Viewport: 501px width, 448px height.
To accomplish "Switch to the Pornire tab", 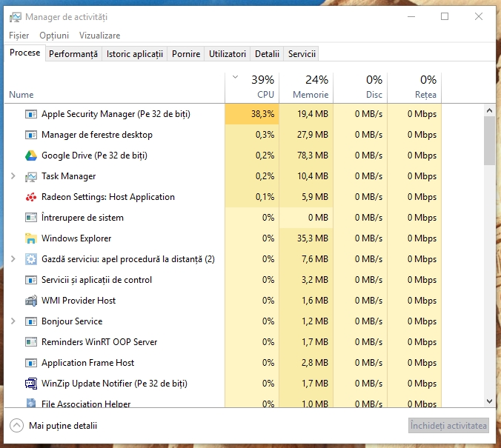I will click(x=186, y=54).
